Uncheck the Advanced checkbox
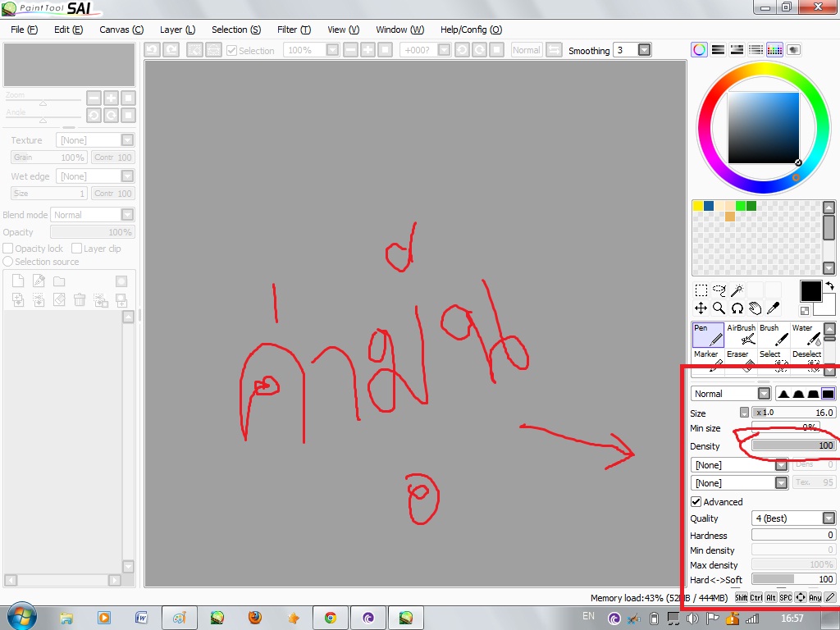This screenshot has height=630, width=840. coord(696,501)
